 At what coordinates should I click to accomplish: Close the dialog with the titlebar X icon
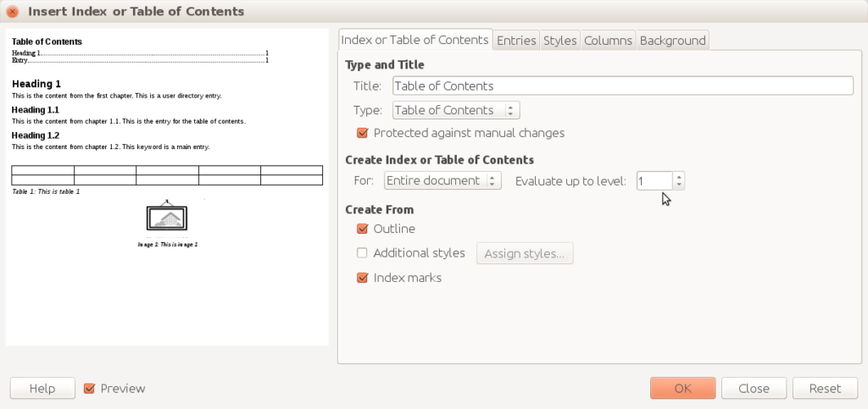pos(13,12)
